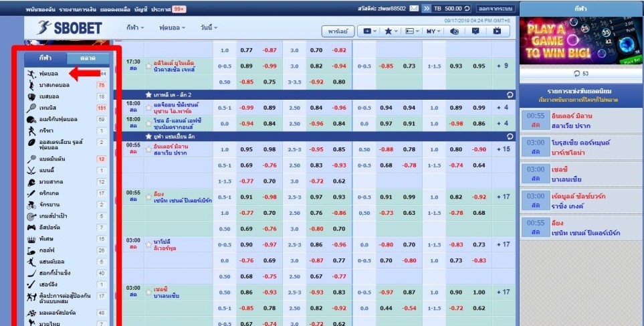Open the วันนี้ today dropdown in header
Viewport: 644px width, 326px height.
(209, 28)
